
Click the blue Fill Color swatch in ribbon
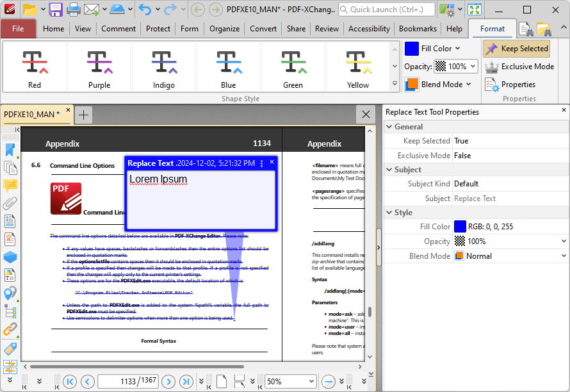(412, 49)
